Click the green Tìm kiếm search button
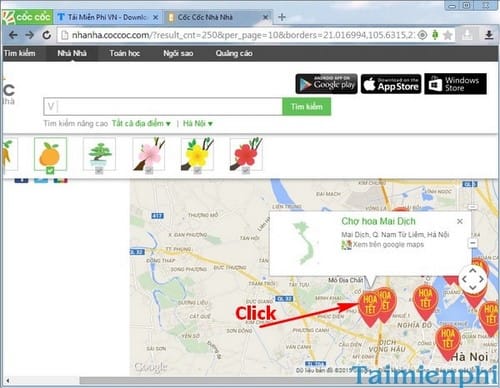Viewport: 500px width, 388px height. click(x=307, y=107)
